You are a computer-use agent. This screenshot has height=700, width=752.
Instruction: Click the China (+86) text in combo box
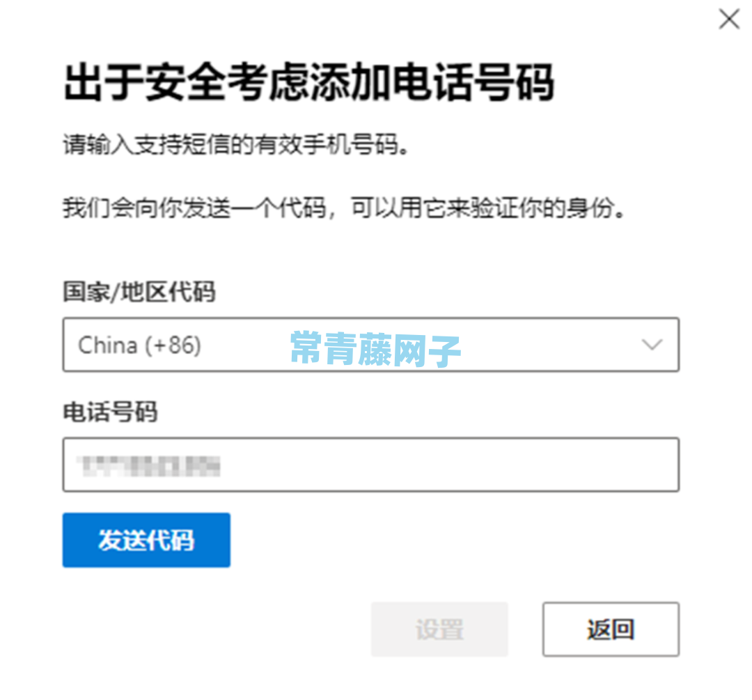coord(139,345)
